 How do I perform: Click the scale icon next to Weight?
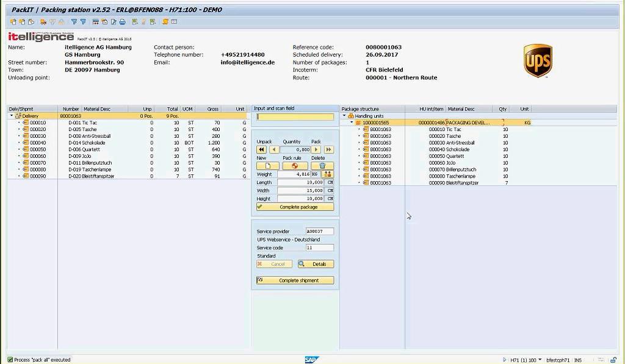(x=328, y=174)
